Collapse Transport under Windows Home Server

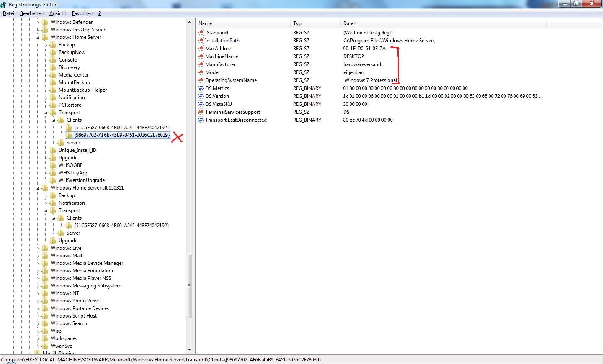click(46, 113)
